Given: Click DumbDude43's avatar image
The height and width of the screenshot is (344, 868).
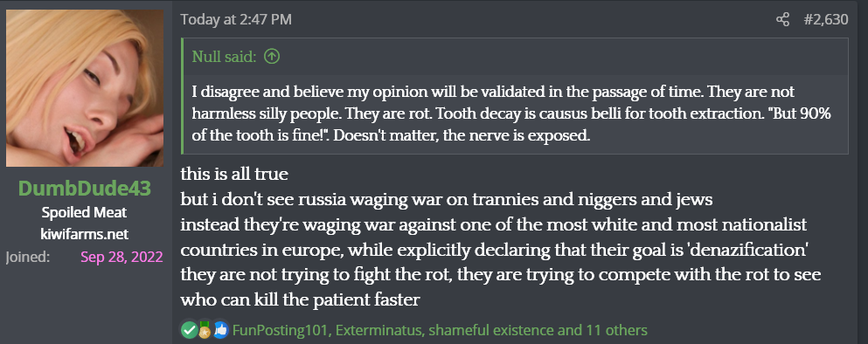Looking at the screenshot, I should coord(85,88).
